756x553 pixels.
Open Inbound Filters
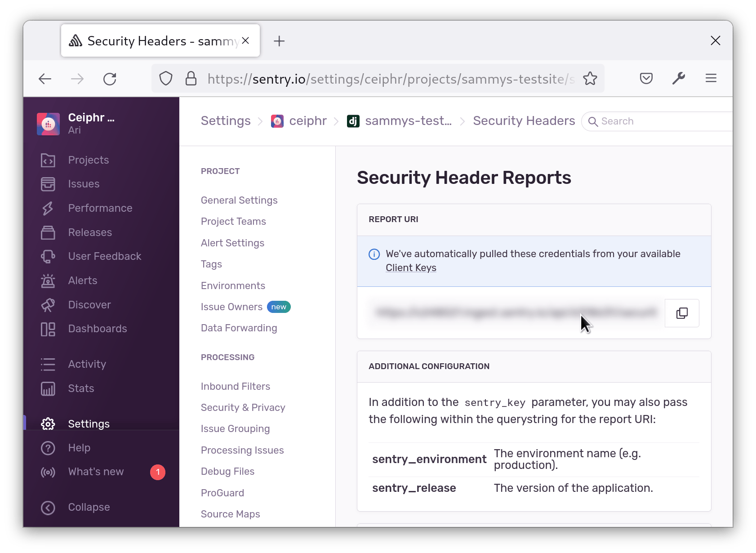[236, 387]
